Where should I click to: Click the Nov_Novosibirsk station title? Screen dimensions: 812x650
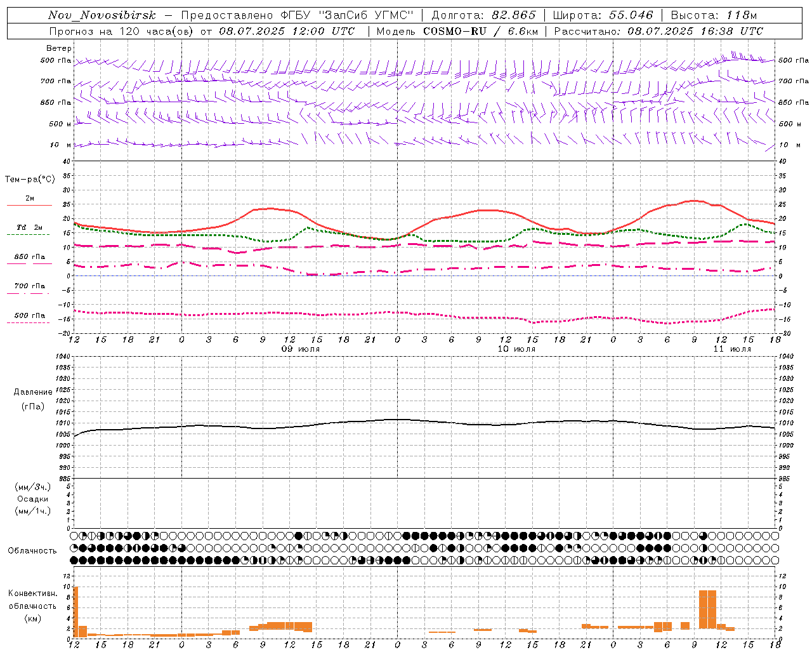pyautogui.click(x=102, y=16)
